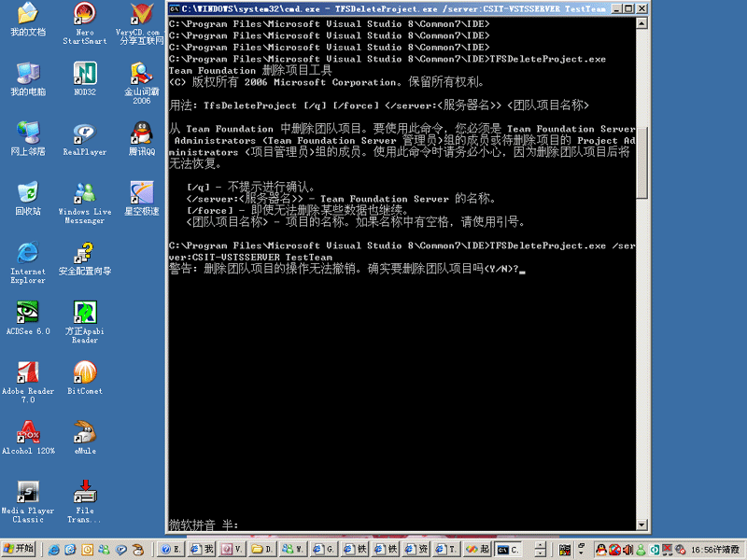Click the RealPlayer quick launch icon
Image resolution: width=747 pixels, height=560 pixels.
pos(120,550)
